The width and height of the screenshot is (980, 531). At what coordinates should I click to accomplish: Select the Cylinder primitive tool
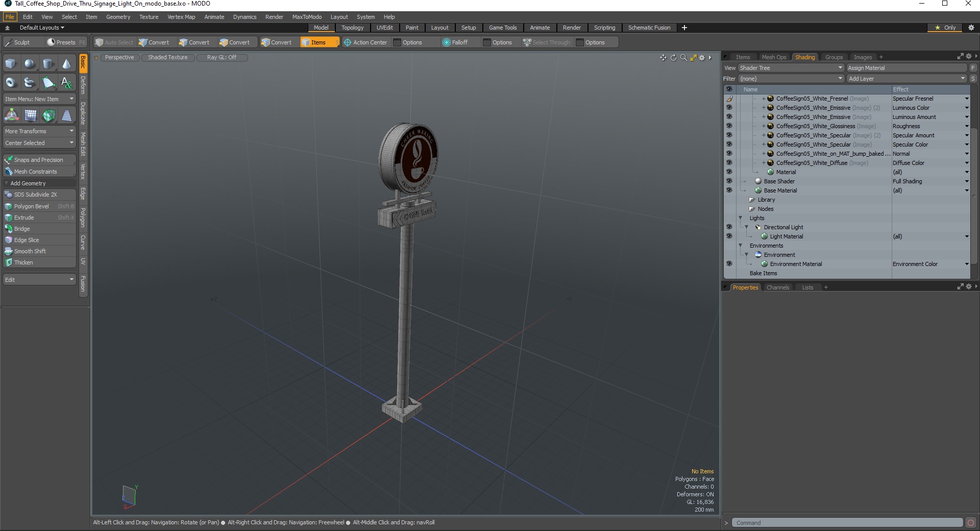point(48,64)
